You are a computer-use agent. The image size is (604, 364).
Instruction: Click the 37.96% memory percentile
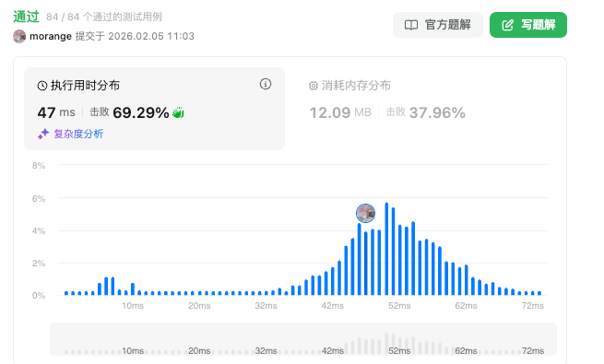coord(437,112)
